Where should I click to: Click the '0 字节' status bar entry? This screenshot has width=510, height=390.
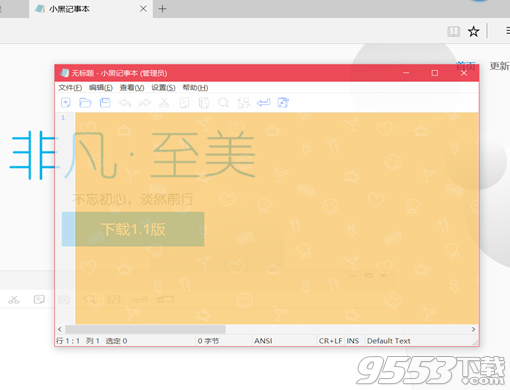(208, 341)
